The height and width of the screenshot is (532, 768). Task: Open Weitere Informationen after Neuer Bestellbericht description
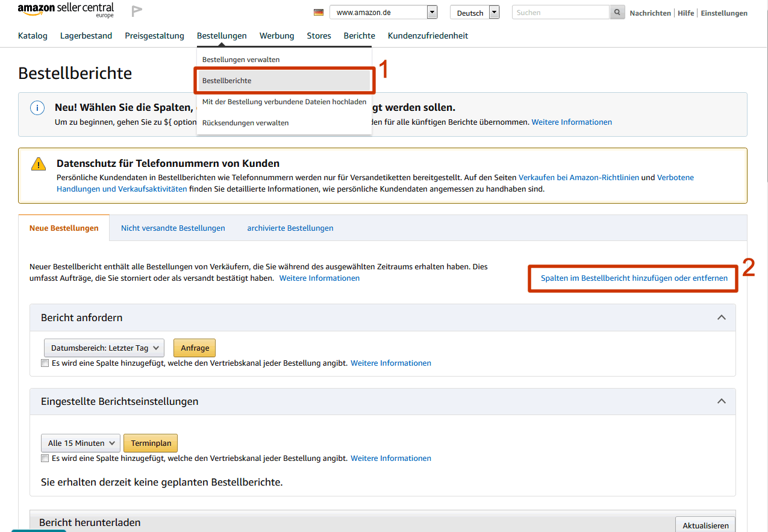pos(319,278)
